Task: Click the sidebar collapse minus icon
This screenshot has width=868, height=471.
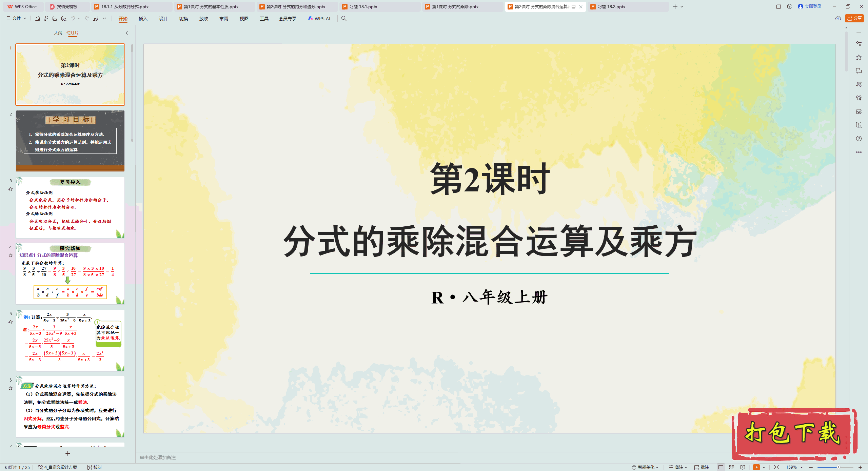Action: (x=859, y=33)
